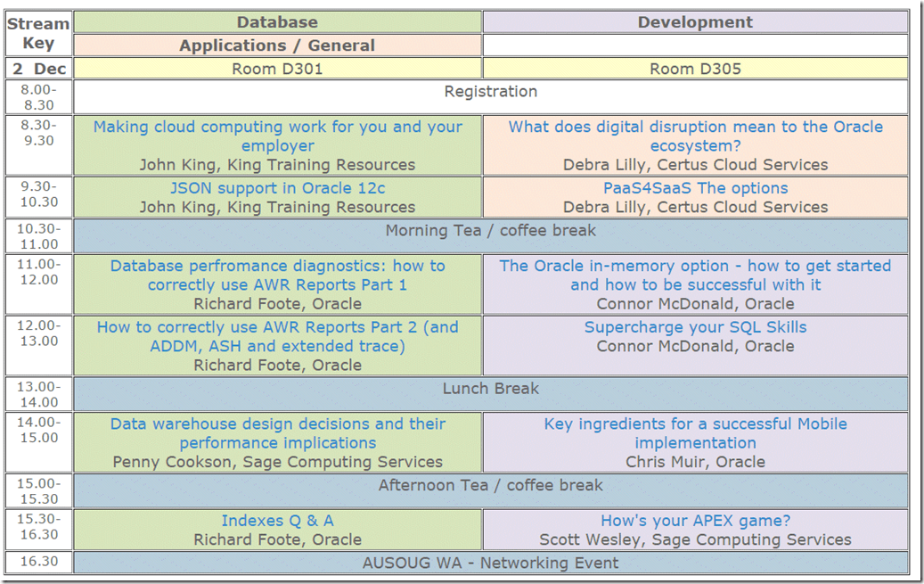The width and height of the screenshot is (924, 584).
Task: Open 'What does digital disruption mean' session
Action: 695,127
